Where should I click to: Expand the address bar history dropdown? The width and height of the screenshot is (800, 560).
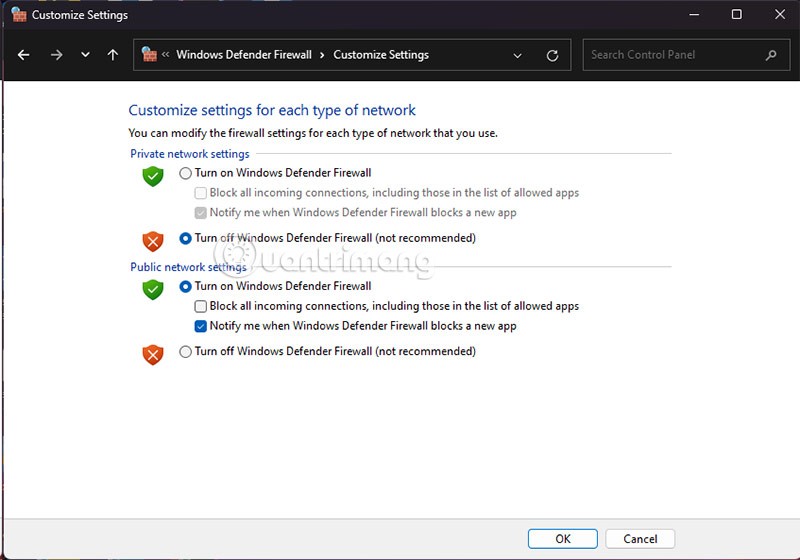(517, 55)
